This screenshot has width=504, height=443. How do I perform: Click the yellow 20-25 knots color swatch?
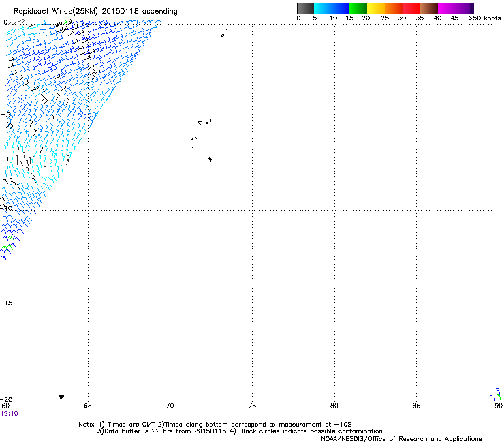point(376,8)
